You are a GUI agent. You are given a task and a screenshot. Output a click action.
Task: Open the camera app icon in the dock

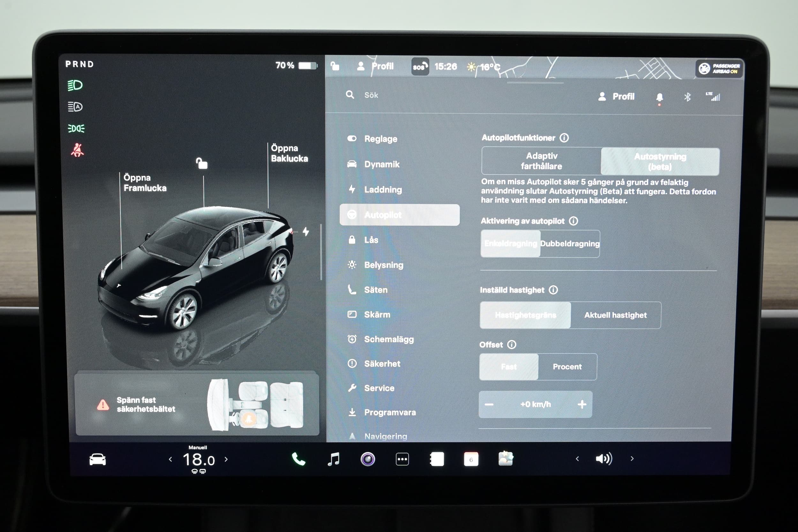[x=368, y=459]
